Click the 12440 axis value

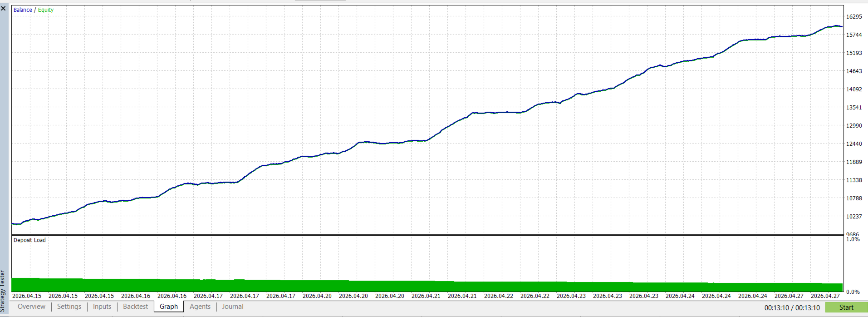point(854,144)
